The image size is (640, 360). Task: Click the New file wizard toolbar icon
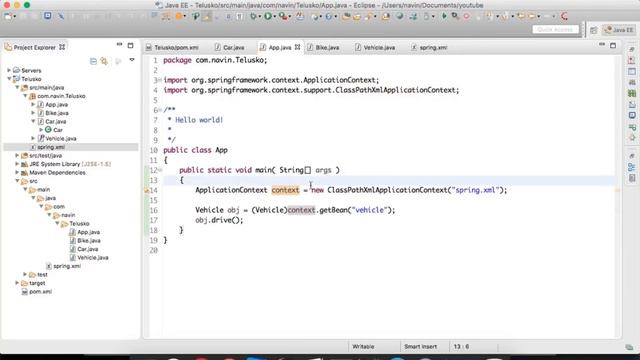(8, 16)
